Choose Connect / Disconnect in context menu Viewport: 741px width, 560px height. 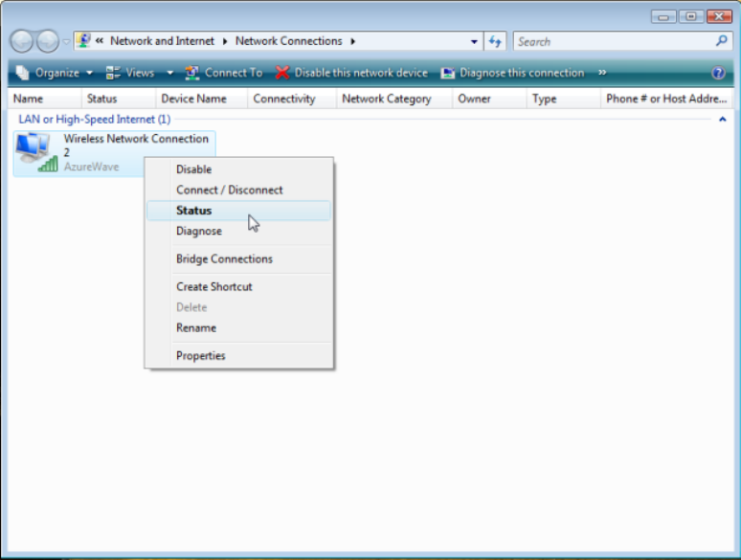point(238,190)
